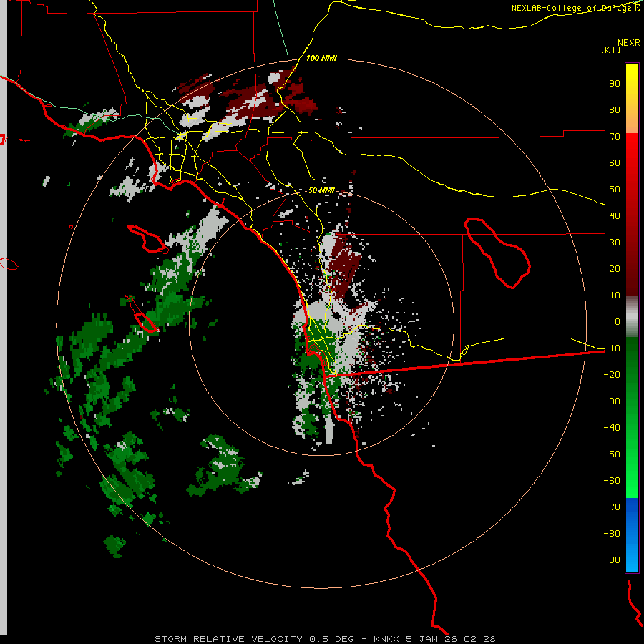Click the 20 value on velocity scale
Screen dimensions: 644x644
pos(615,268)
